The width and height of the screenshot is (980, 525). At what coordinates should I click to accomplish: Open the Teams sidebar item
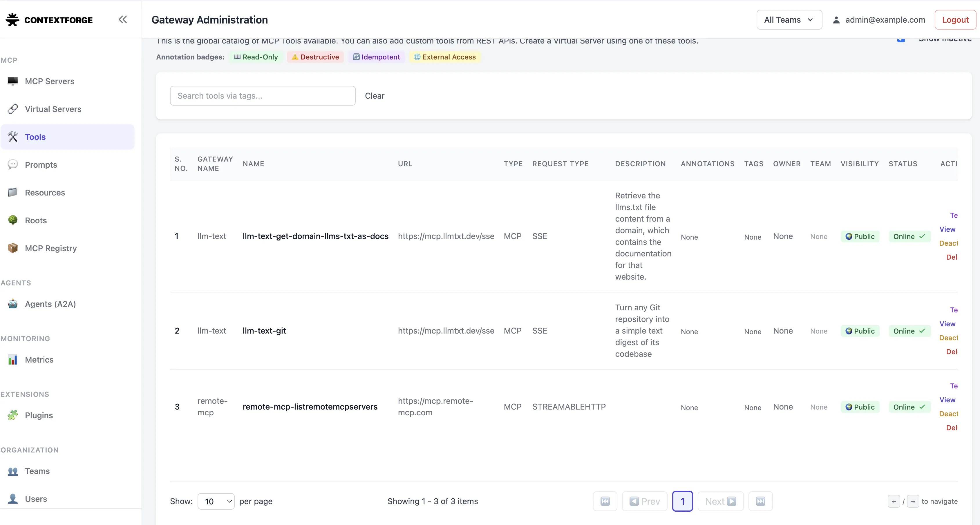pos(37,471)
